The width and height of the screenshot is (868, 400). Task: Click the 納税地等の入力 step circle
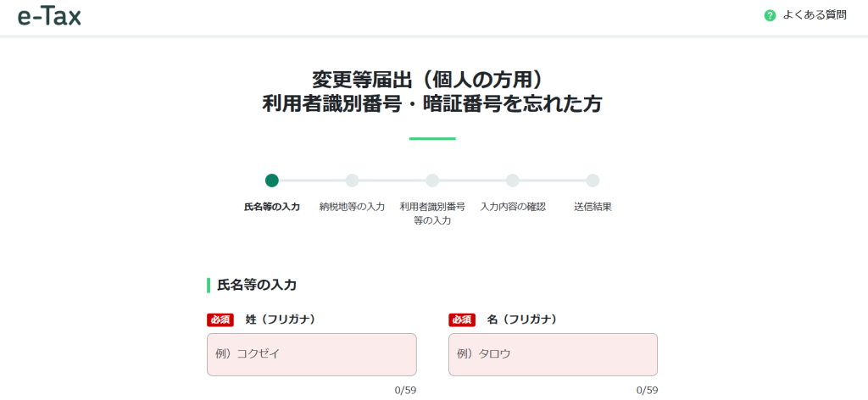pyautogui.click(x=352, y=181)
